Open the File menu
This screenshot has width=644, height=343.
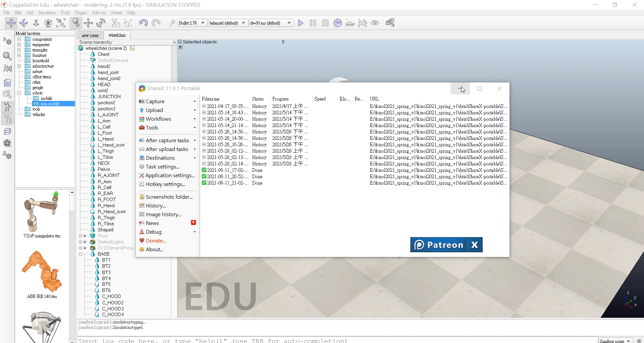point(7,13)
